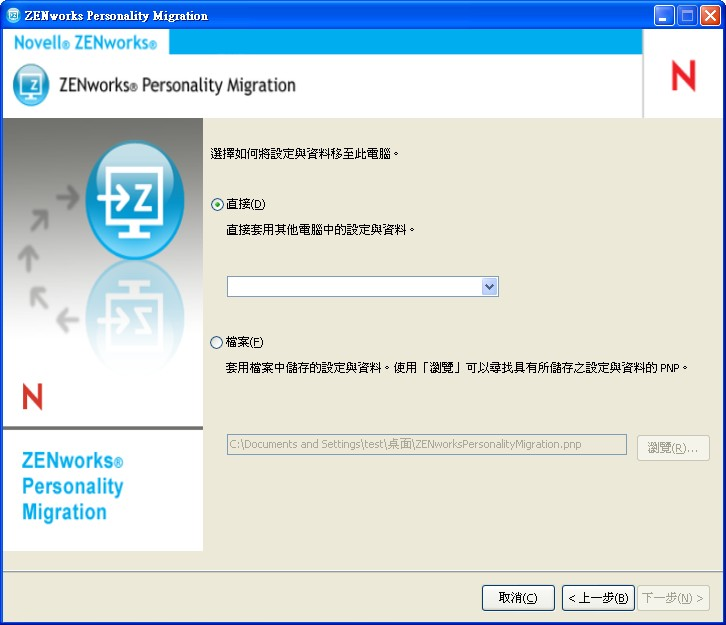This screenshot has width=726, height=625.
Task: Click the ZENworks Personality Migration sidebar logo text
Action: [72, 486]
